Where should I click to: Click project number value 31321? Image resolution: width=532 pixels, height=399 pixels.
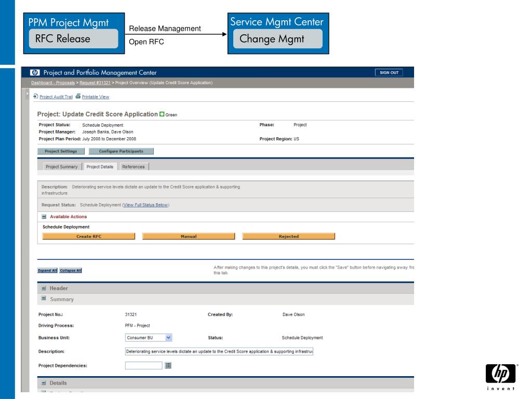(130, 314)
